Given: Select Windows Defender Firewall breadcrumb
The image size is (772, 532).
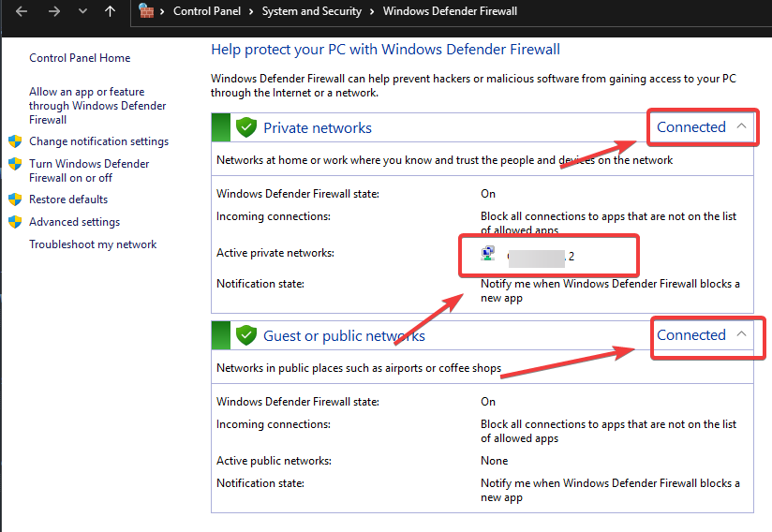Looking at the screenshot, I should point(450,11).
